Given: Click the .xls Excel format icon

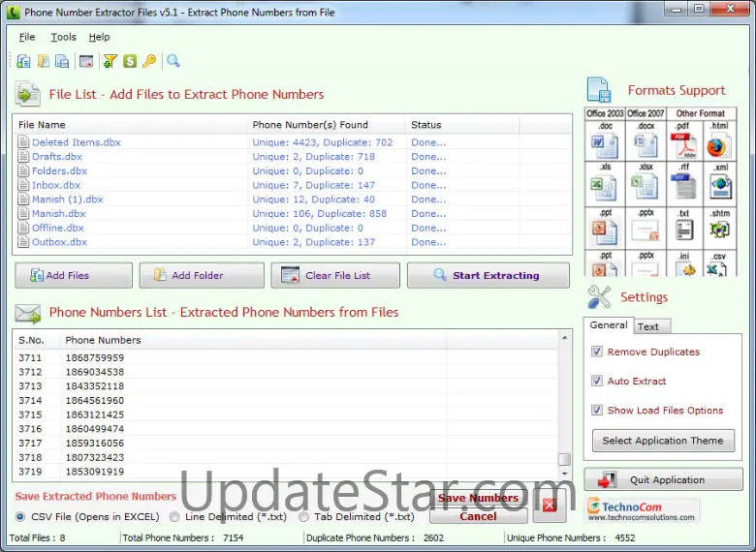Looking at the screenshot, I should pyautogui.click(x=604, y=188).
